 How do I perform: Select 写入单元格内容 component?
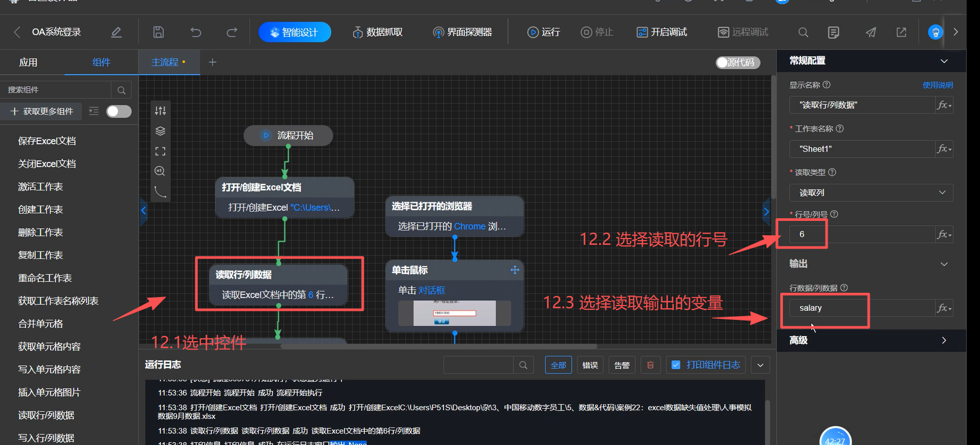click(x=49, y=369)
